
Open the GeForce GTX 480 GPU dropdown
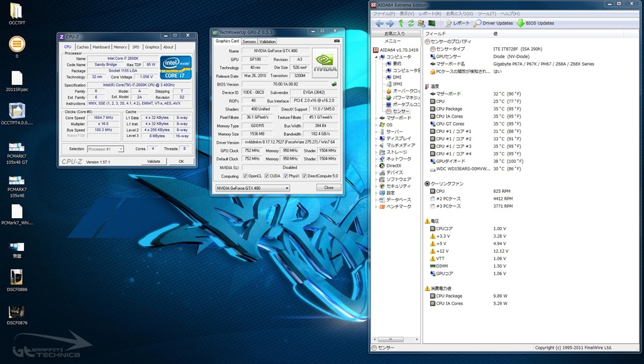click(252, 187)
